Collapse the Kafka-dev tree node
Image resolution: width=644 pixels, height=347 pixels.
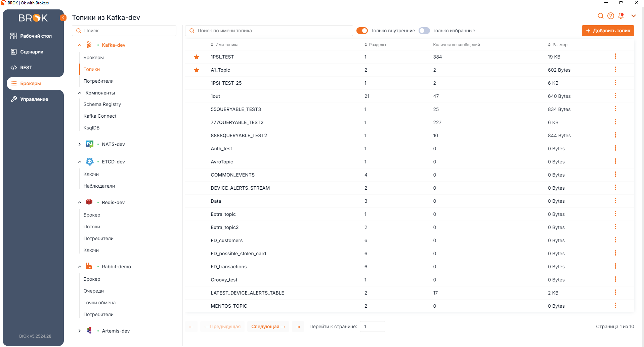click(80, 45)
